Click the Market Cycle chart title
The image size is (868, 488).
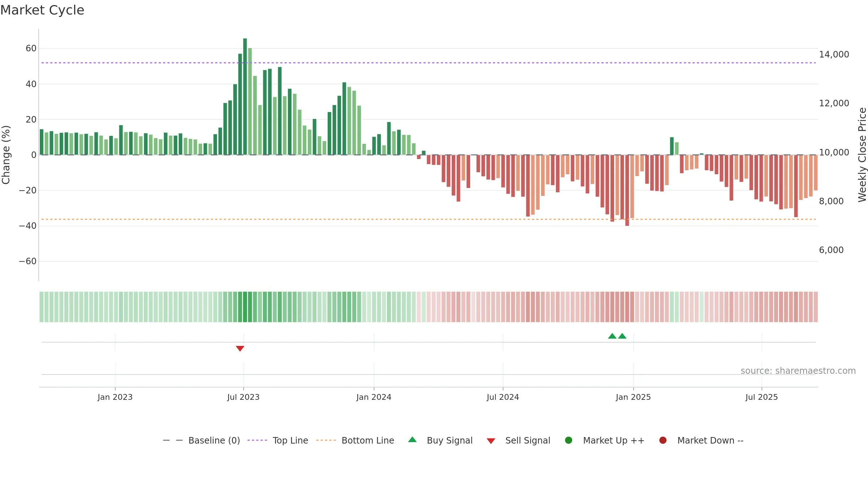tap(42, 10)
